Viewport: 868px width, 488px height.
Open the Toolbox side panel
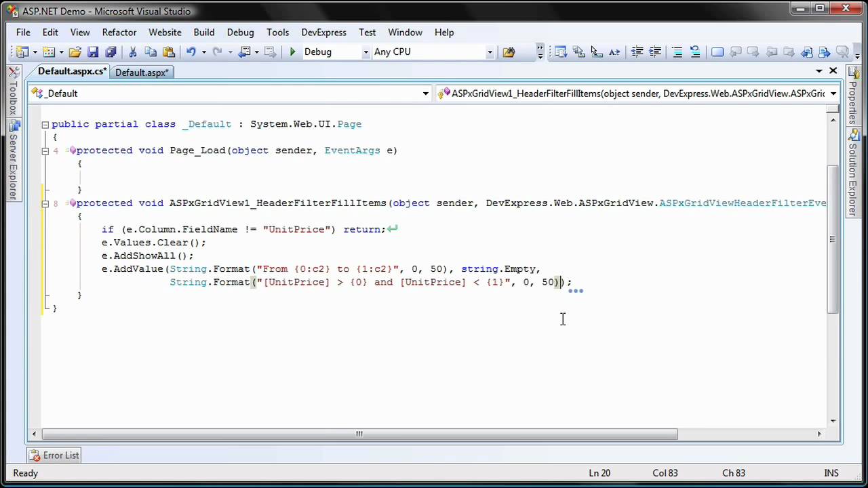pyautogui.click(x=12, y=93)
